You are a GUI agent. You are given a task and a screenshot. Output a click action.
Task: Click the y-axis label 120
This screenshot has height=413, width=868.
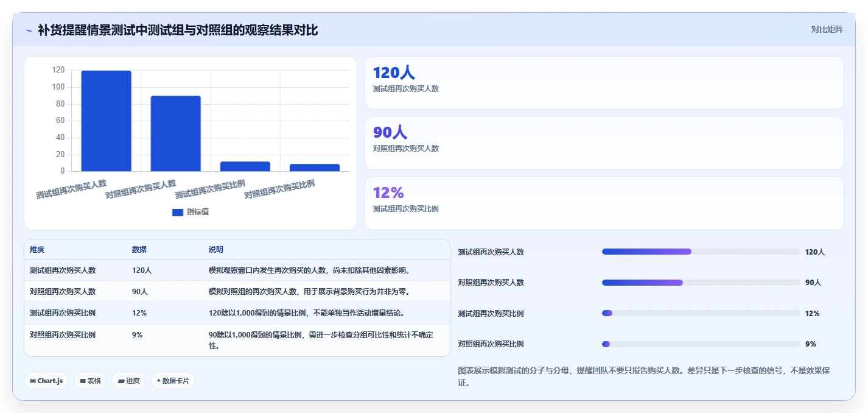point(58,70)
